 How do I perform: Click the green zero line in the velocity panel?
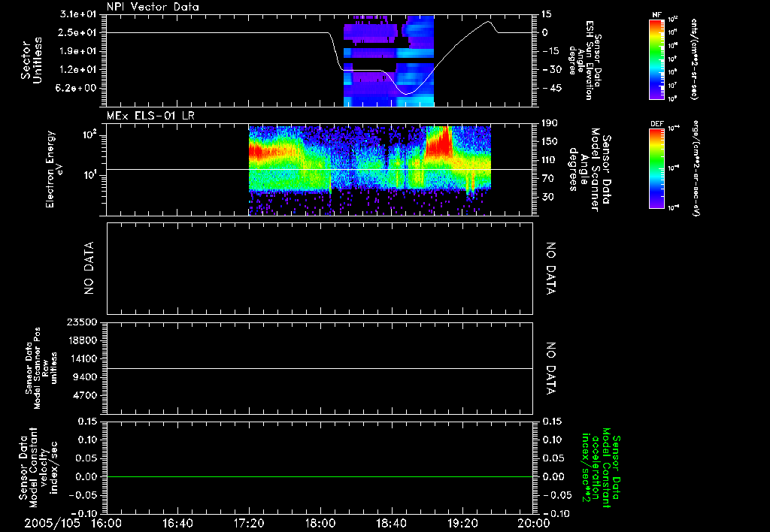(320, 476)
